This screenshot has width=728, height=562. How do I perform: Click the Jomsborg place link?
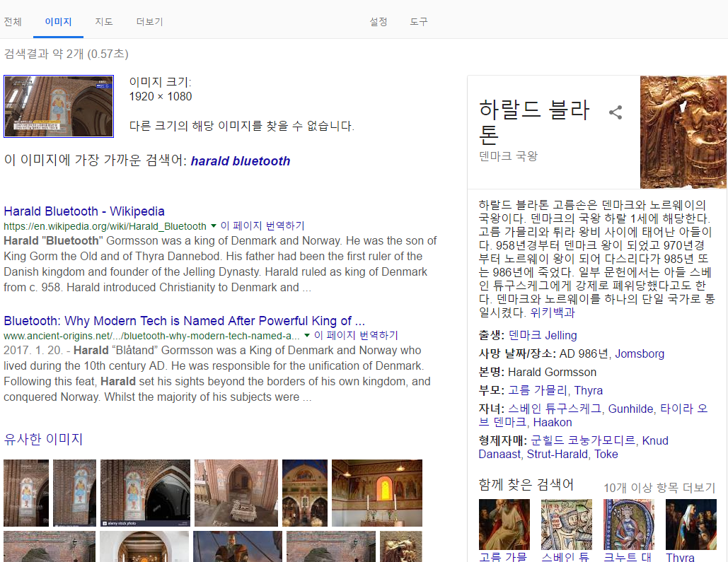640,354
